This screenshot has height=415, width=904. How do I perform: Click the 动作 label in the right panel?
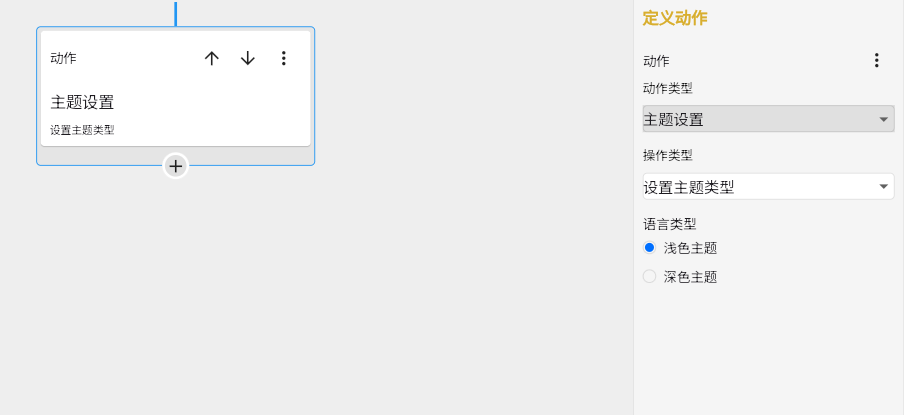656,61
